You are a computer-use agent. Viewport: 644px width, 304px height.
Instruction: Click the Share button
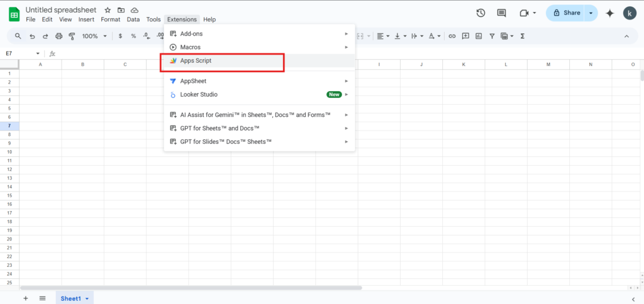pyautogui.click(x=566, y=13)
